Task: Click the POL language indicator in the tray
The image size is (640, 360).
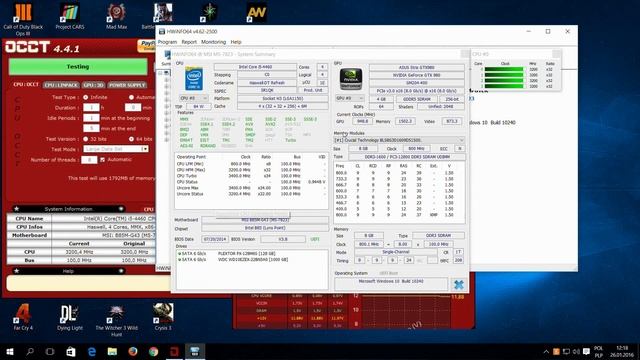Action: (598, 348)
